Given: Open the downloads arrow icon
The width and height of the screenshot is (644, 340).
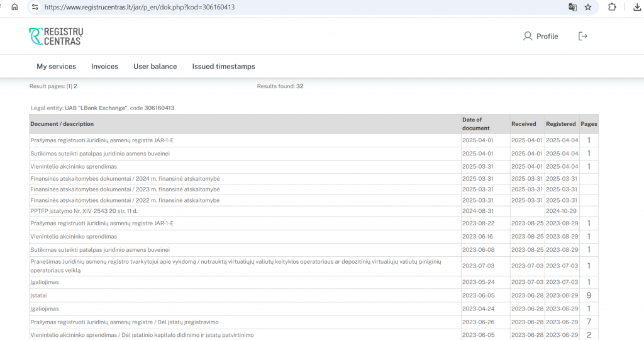Looking at the screenshot, I should pyautogui.click(x=637, y=7).
